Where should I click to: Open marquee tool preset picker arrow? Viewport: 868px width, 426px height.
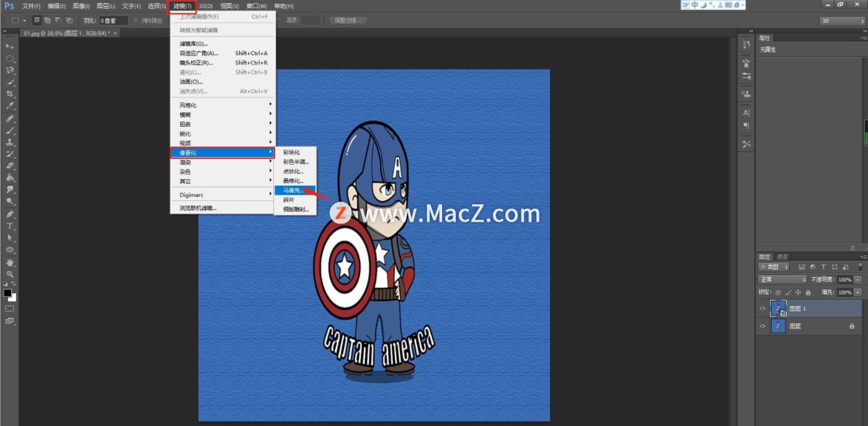(x=25, y=20)
